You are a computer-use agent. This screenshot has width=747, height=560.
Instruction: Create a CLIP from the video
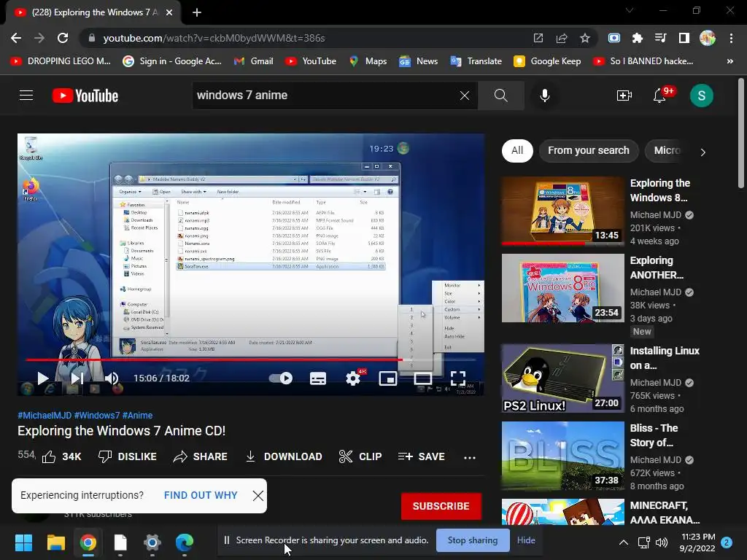coord(360,456)
